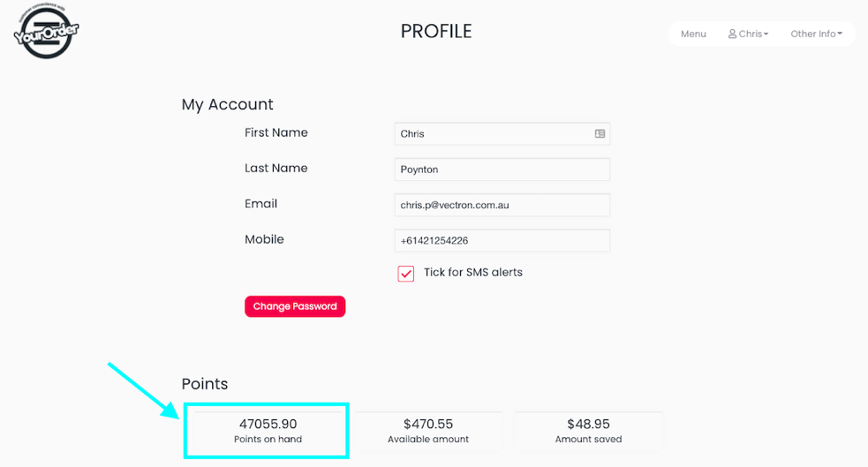
Task: Click the Mobile number input
Action: point(502,241)
